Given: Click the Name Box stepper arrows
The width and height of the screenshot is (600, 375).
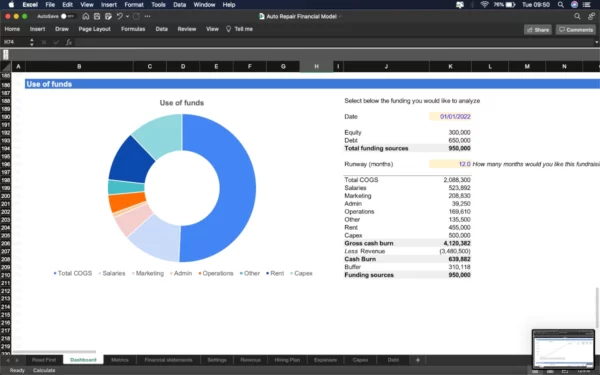Looking at the screenshot, I should (32, 42).
